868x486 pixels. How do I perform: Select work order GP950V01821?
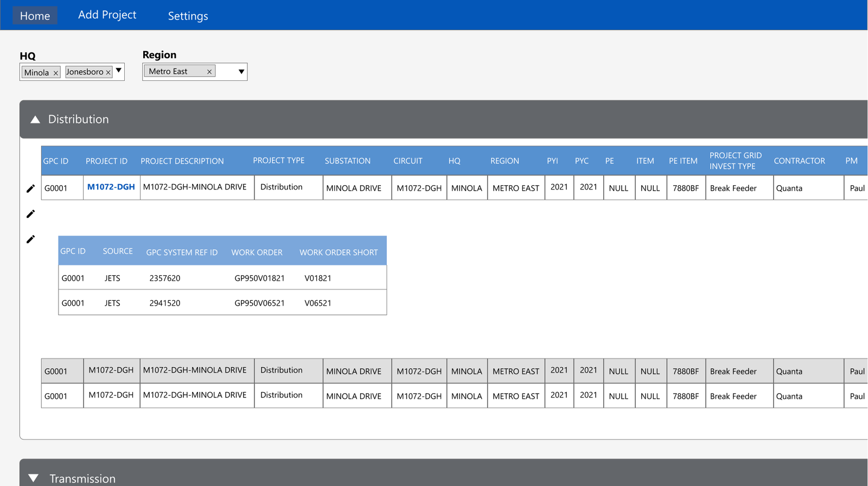pos(259,278)
